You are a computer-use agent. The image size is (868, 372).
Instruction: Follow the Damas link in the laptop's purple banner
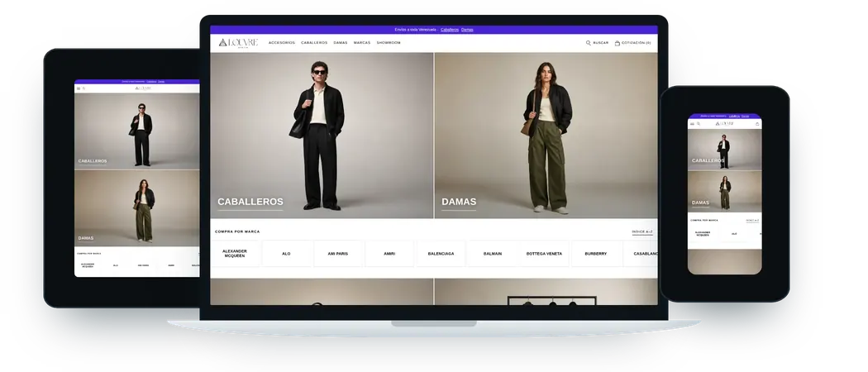point(467,30)
